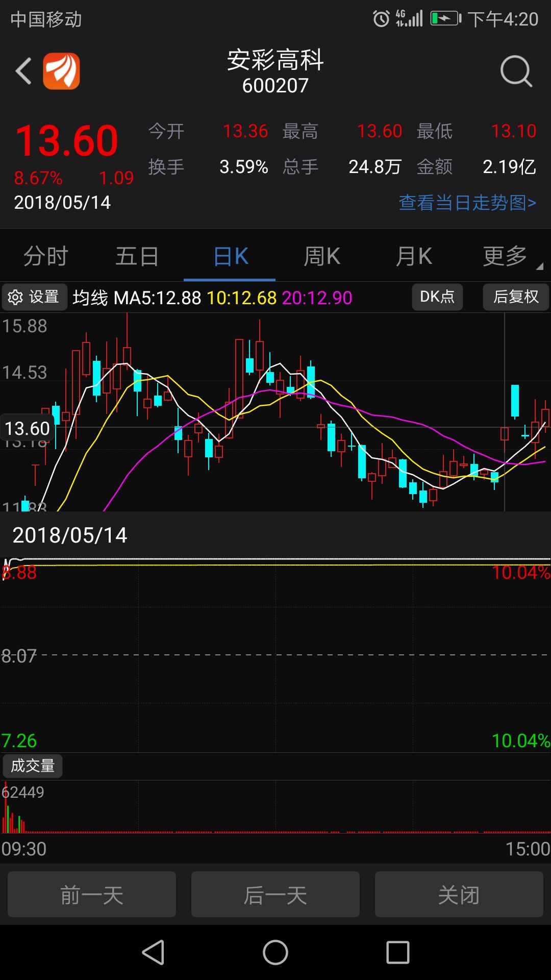
Task: Close the intraday panel with 关闭
Action: [x=459, y=895]
